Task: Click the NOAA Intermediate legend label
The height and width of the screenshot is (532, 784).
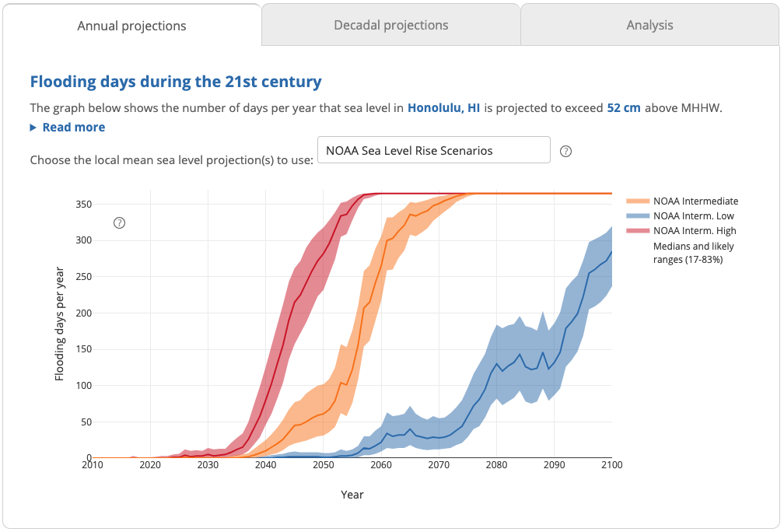Action: (x=695, y=201)
